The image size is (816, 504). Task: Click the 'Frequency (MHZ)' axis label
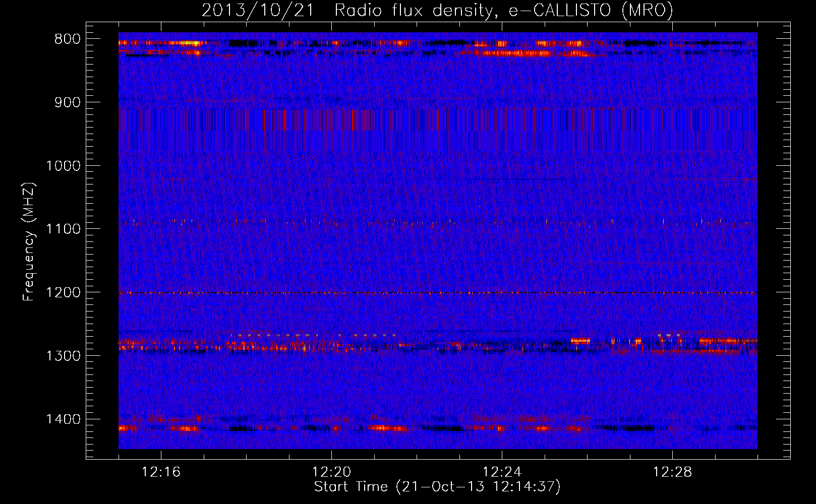29,242
